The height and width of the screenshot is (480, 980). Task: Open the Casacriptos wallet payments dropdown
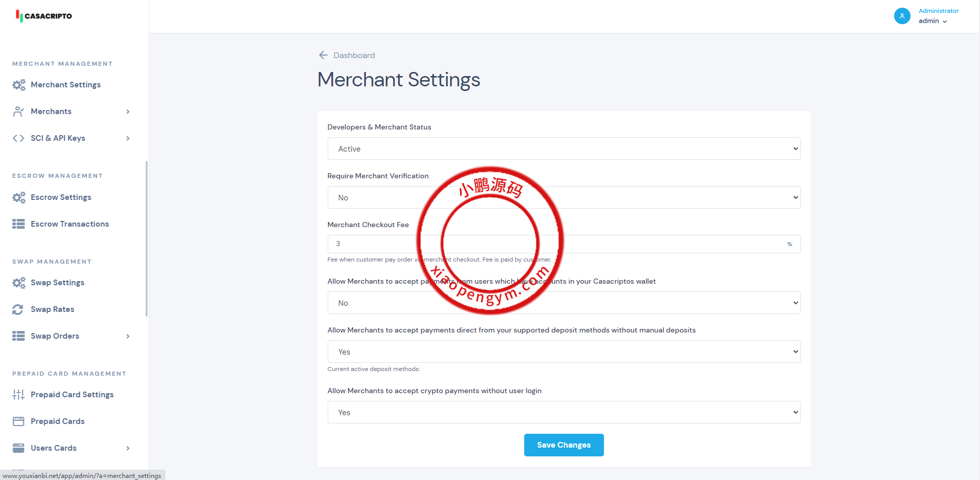pyautogui.click(x=564, y=303)
